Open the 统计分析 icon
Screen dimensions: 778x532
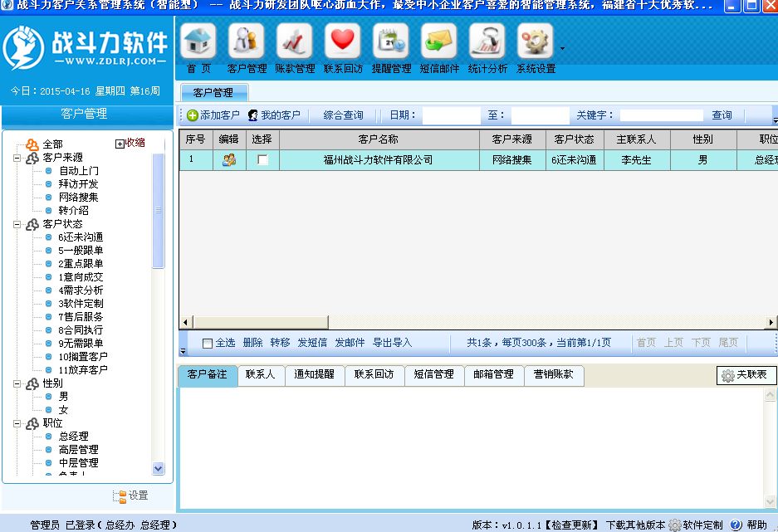(487, 41)
